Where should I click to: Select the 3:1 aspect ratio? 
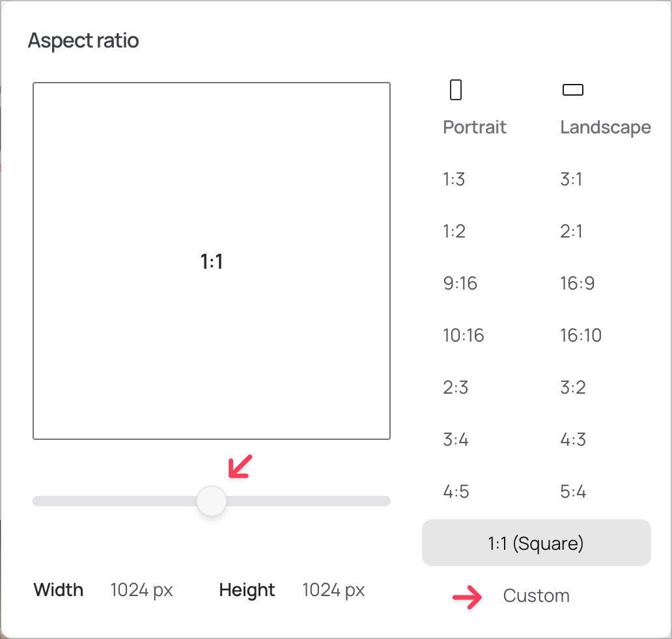click(x=571, y=179)
